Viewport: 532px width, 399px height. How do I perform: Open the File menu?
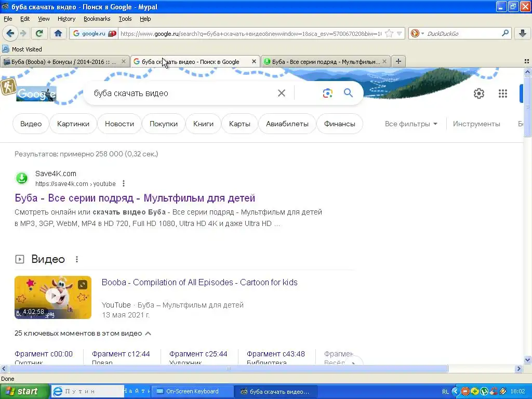(8, 19)
